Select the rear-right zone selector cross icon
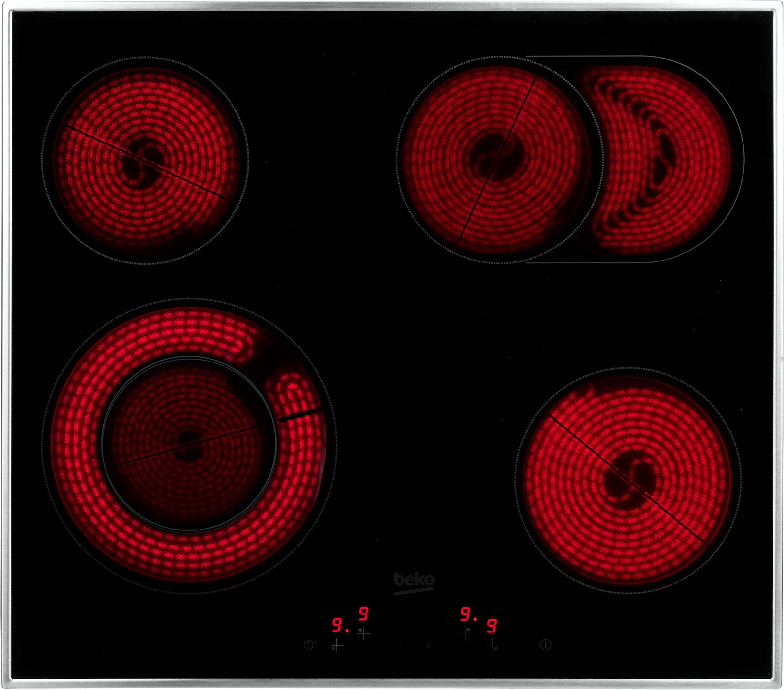This screenshot has width=784, height=690. pyautogui.click(x=465, y=633)
